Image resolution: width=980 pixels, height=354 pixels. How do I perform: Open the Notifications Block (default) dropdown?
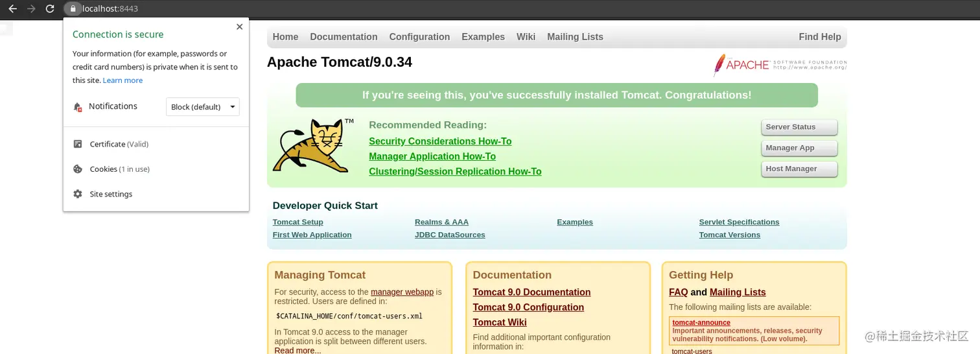click(x=202, y=107)
